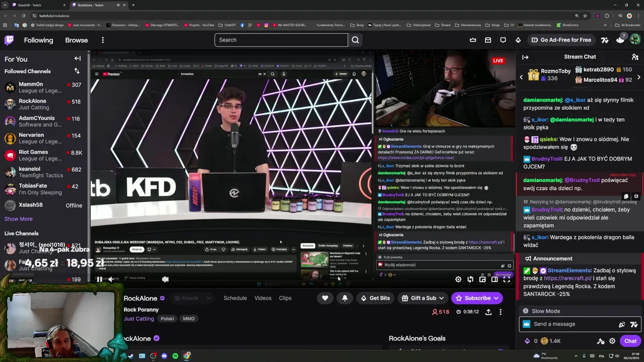Open the 7TV emote menu in chat input
644x362 pixels.
pos(634,324)
